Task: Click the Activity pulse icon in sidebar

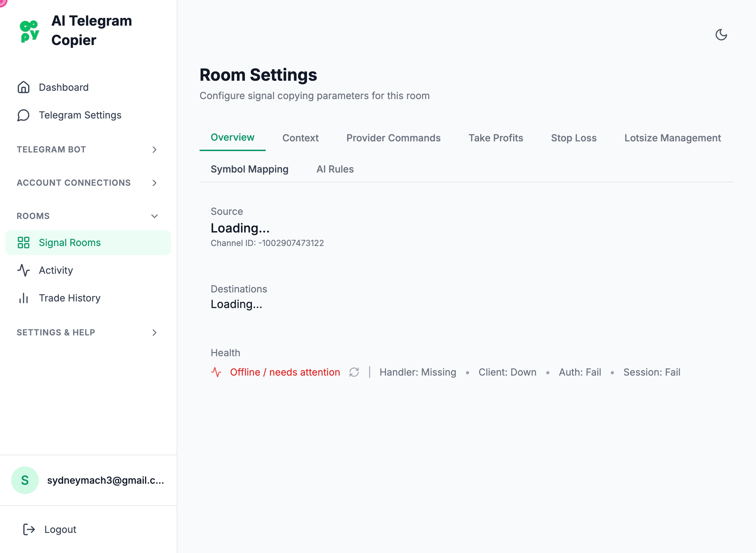Action: 24,270
